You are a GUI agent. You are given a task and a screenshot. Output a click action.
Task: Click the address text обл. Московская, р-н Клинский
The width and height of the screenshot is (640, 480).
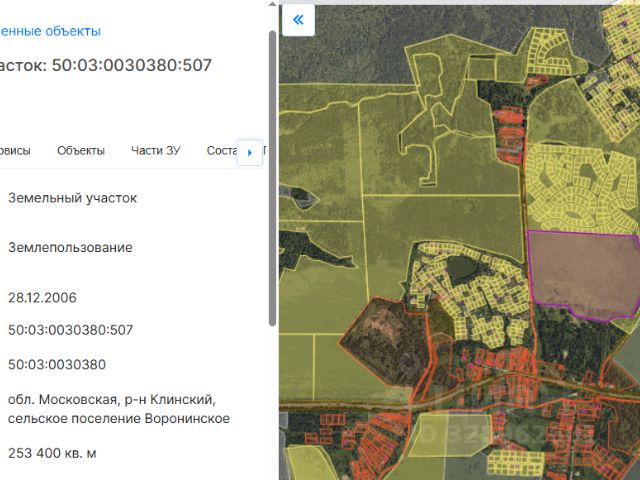pos(112,399)
